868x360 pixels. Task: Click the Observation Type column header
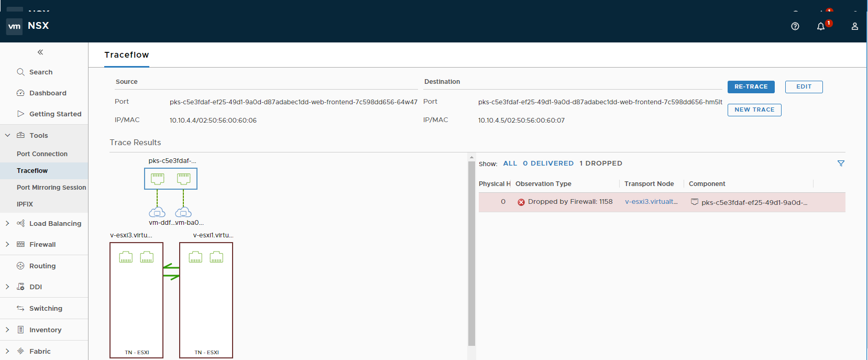[543, 184]
